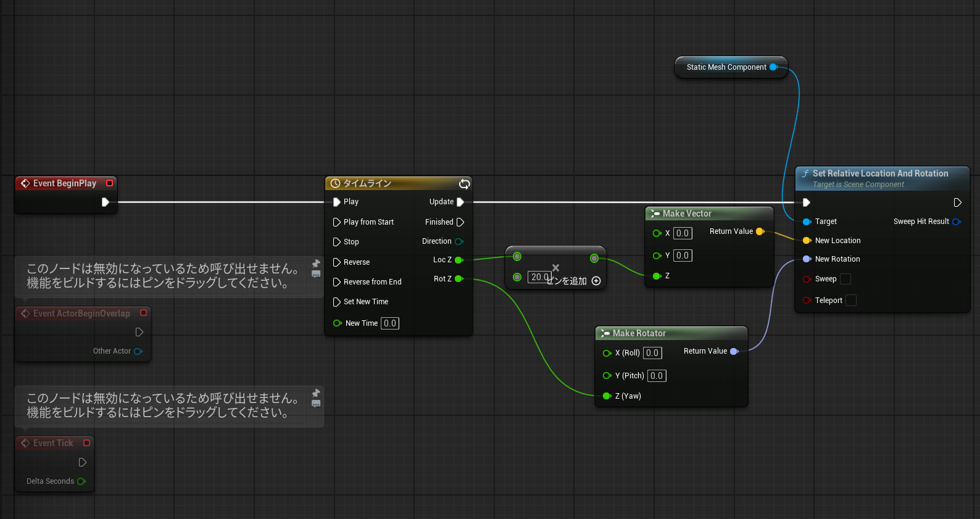The height and width of the screenshot is (519, 980).
Task: Click the Loc Z output pin
Action: (459, 260)
